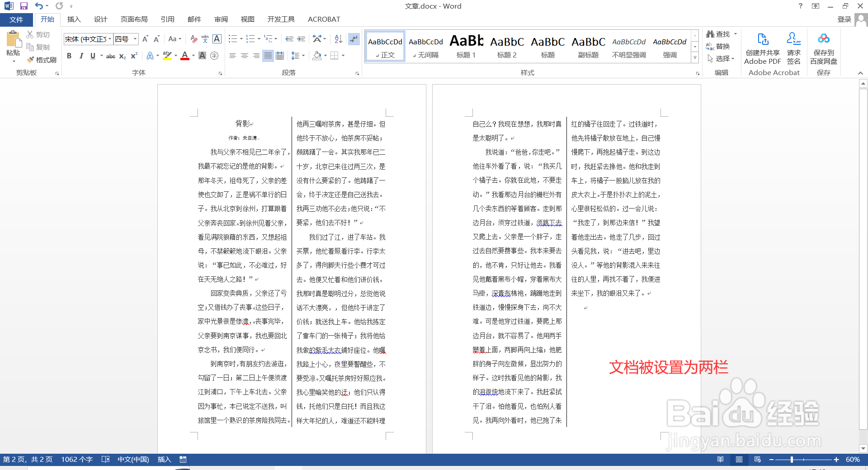Switch to the 设计 tab
Image resolution: width=868 pixels, height=470 pixels.
coord(100,19)
